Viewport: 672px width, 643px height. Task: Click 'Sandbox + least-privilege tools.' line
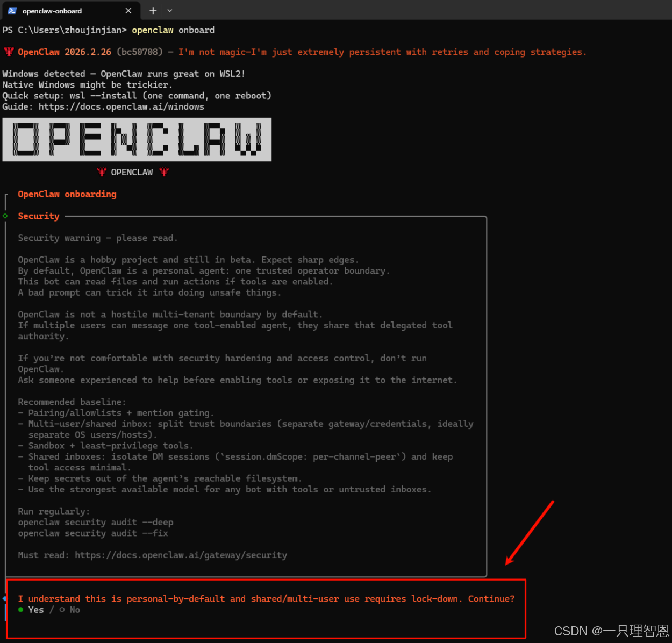point(105,446)
